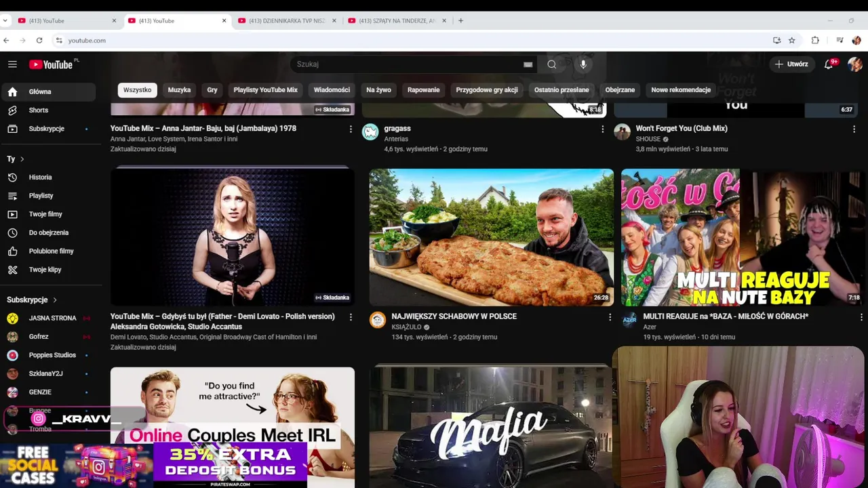Play the Gdybyś tu był mix thumbnail
Image resolution: width=868 pixels, height=488 pixels.
click(233, 237)
